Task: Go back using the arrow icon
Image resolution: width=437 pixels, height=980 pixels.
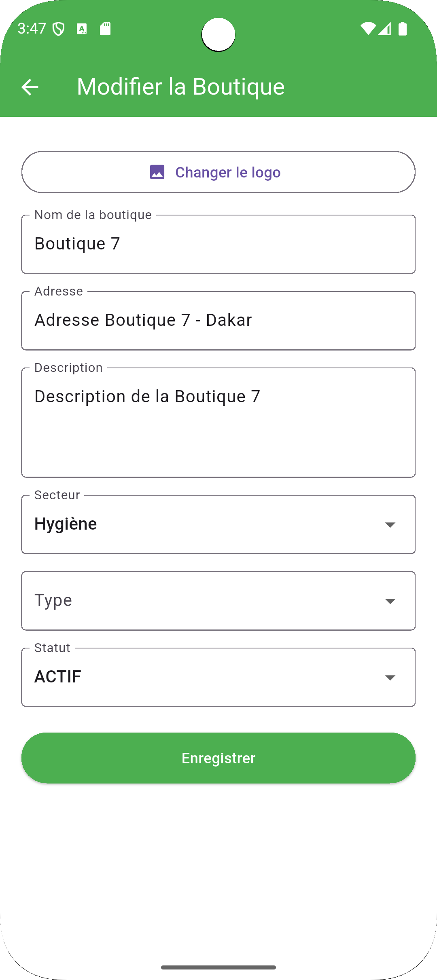Action: pyautogui.click(x=30, y=87)
